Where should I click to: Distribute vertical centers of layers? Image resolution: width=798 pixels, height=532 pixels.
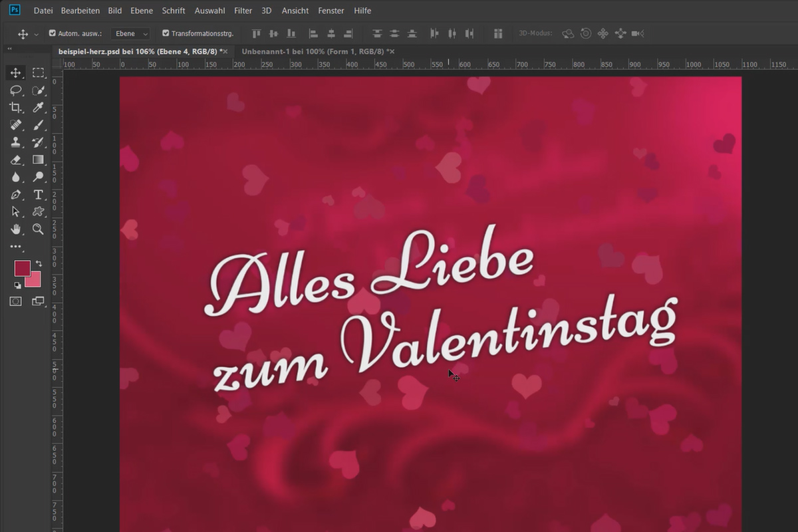[394, 33]
